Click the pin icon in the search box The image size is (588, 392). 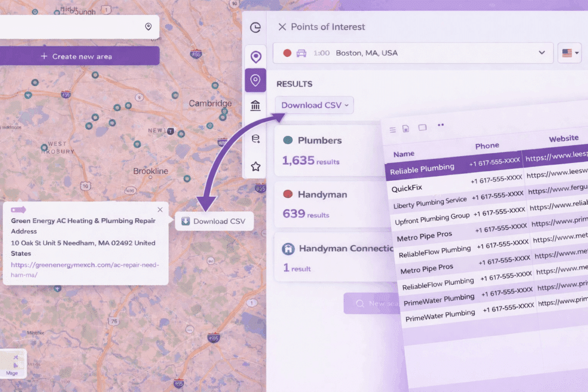[148, 27]
